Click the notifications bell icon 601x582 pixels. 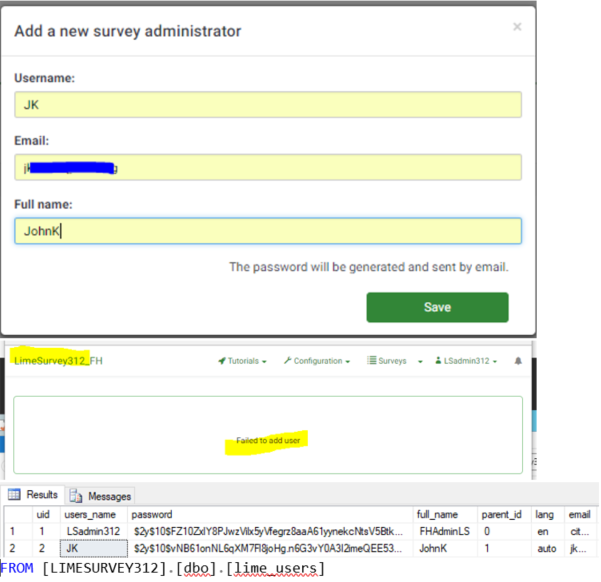519,361
